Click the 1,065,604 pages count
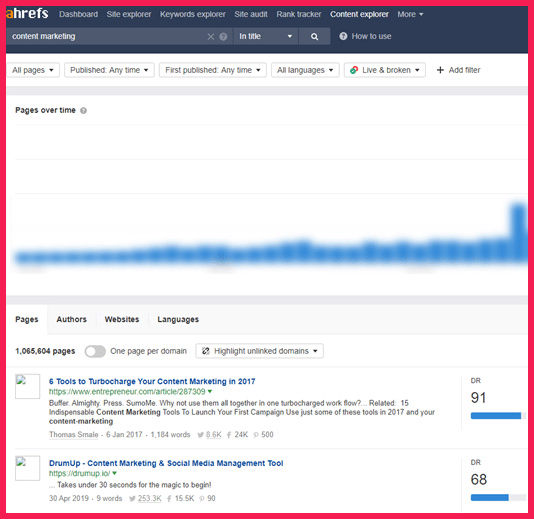The height and width of the screenshot is (519, 534). tap(45, 351)
